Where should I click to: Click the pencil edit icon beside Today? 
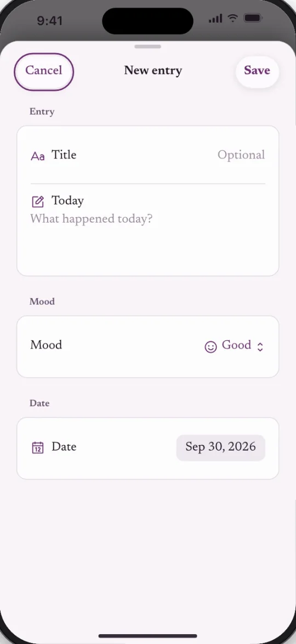coord(38,202)
